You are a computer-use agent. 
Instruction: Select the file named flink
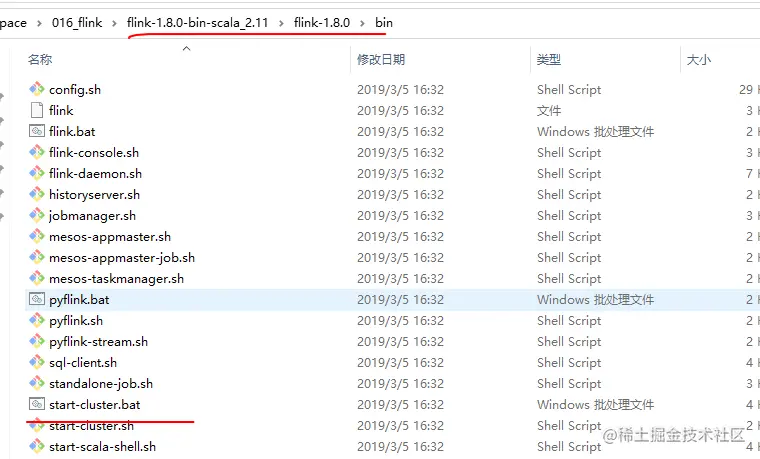coord(61,111)
